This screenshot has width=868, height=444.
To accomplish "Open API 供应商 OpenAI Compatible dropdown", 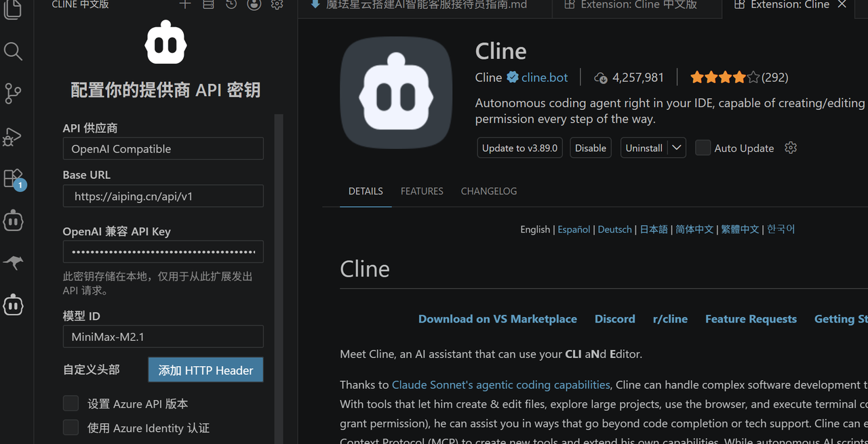I will click(x=163, y=148).
